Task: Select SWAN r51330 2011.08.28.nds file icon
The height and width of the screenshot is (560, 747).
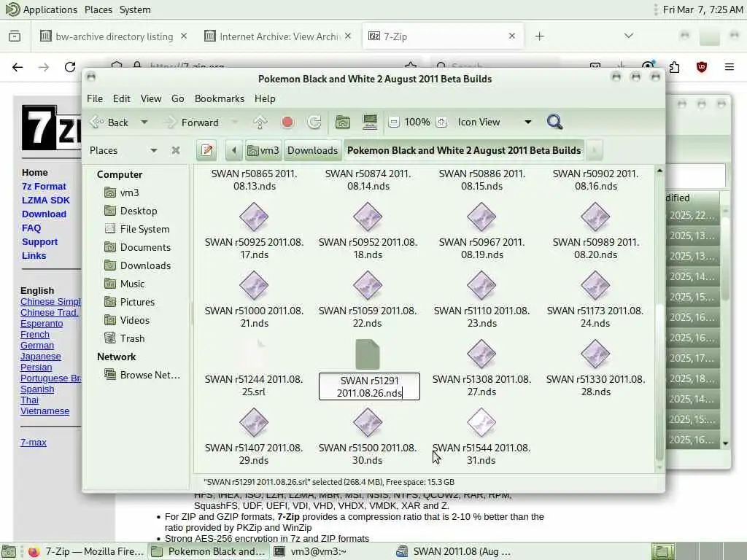Action: (x=595, y=354)
